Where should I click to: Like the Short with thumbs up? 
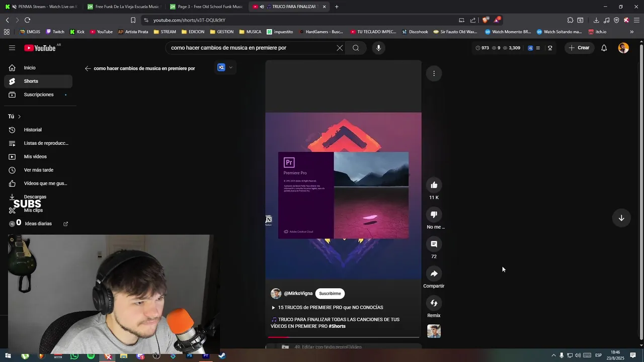[434, 185]
